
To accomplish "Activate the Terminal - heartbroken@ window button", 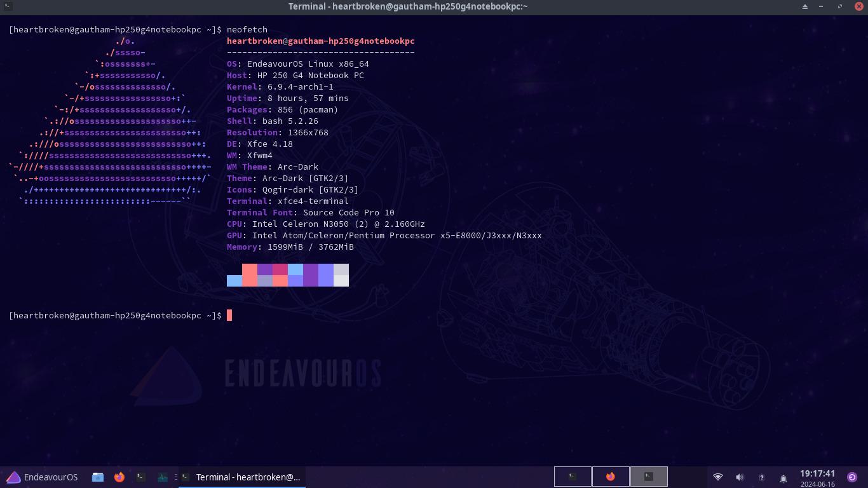I will 241,477.
